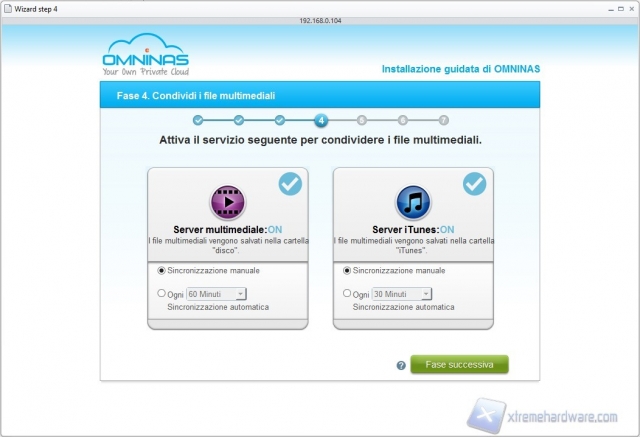Image resolution: width=640 pixels, height=437 pixels.
Task: Open the 30 Minuti interval dropdown
Action: (401, 294)
